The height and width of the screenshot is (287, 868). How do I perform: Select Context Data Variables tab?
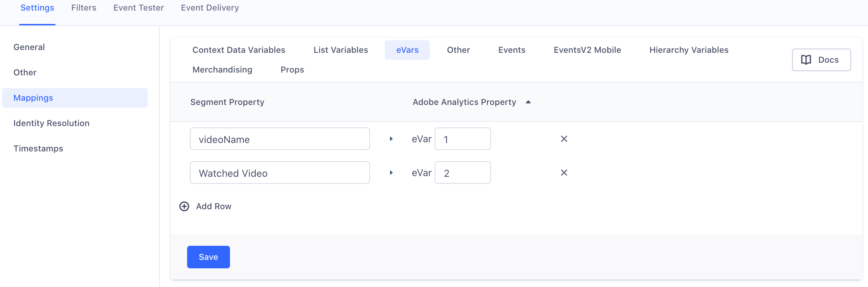pyautogui.click(x=239, y=50)
